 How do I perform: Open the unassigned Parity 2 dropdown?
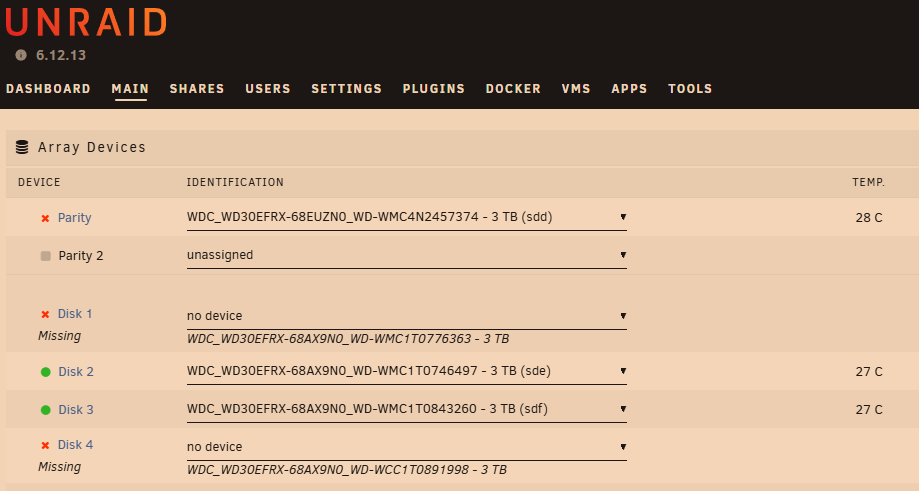[407, 255]
